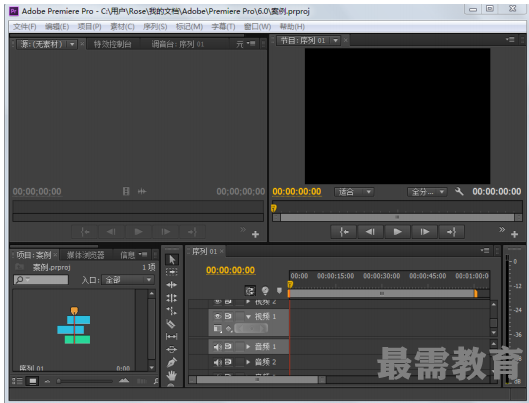529x403 pixels.
Task: Collapse Video 1 track triangle
Action: tap(249, 317)
